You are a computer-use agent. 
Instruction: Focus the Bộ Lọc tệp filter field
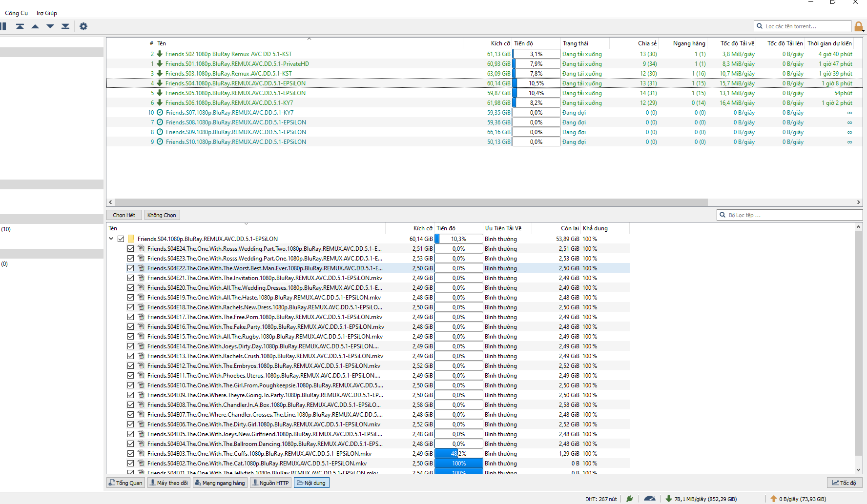[790, 215]
